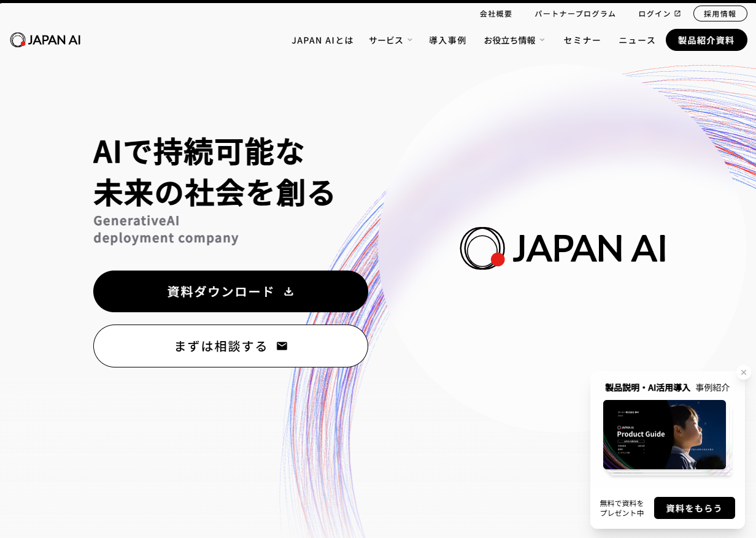Click 製品紹介資料 button in header
This screenshot has height=538, width=756.
706,40
